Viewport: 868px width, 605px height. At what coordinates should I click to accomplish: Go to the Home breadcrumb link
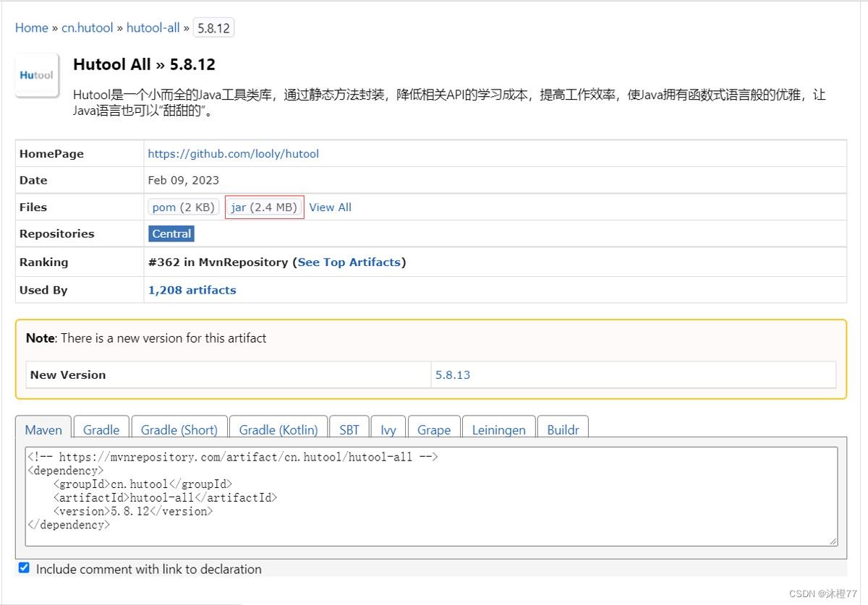(32, 27)
